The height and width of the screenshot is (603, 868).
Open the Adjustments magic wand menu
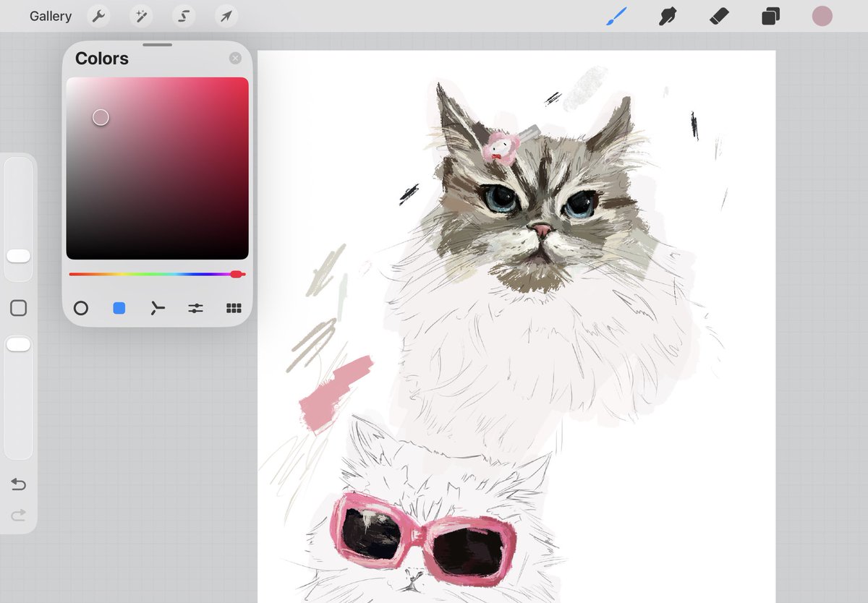coord(141,16)
